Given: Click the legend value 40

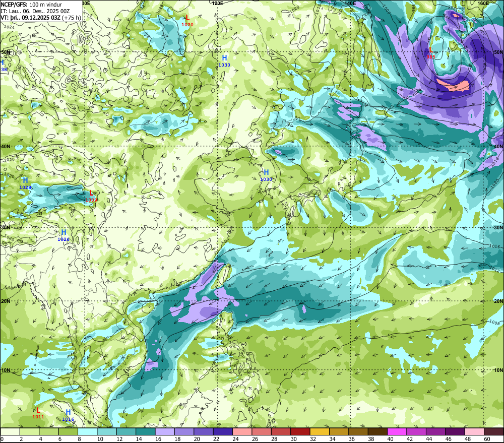Looking at the screenshot, I should pos(390,439).
